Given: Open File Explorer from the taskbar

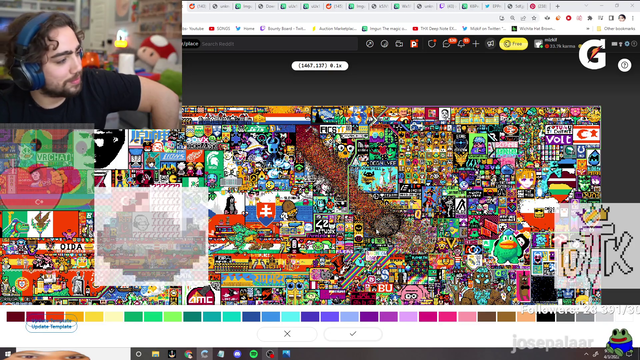Looking at the screenshot, I should click(156, 354).
